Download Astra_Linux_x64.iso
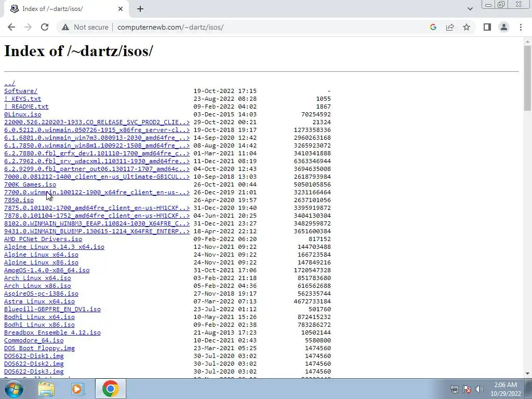This screenshot has width=532, height=399. [x=39, y=302]
